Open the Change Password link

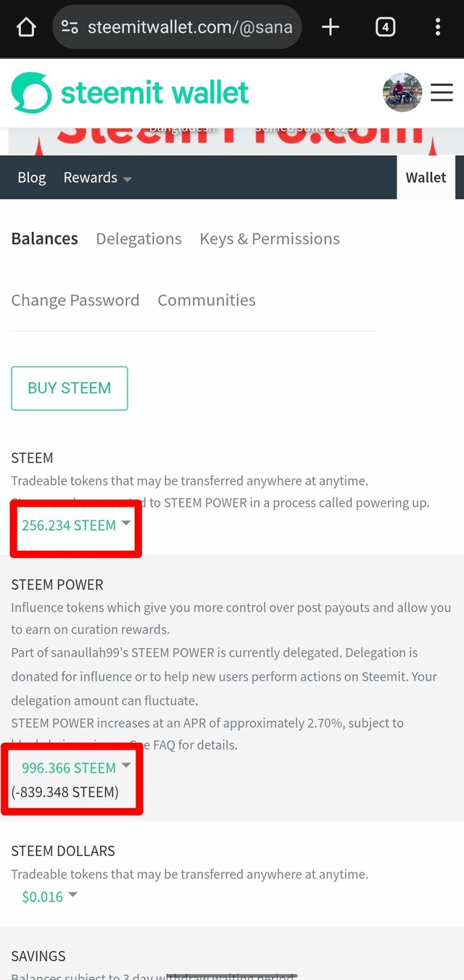click(75, 300)
